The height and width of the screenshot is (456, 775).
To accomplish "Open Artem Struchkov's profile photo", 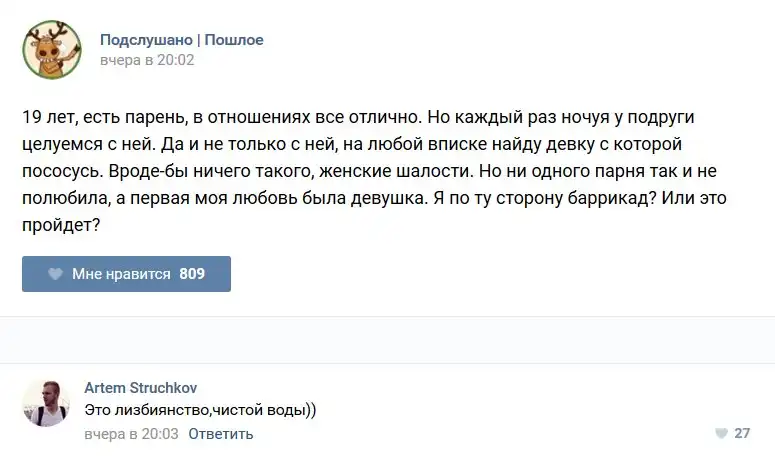I will pos(46,402).
